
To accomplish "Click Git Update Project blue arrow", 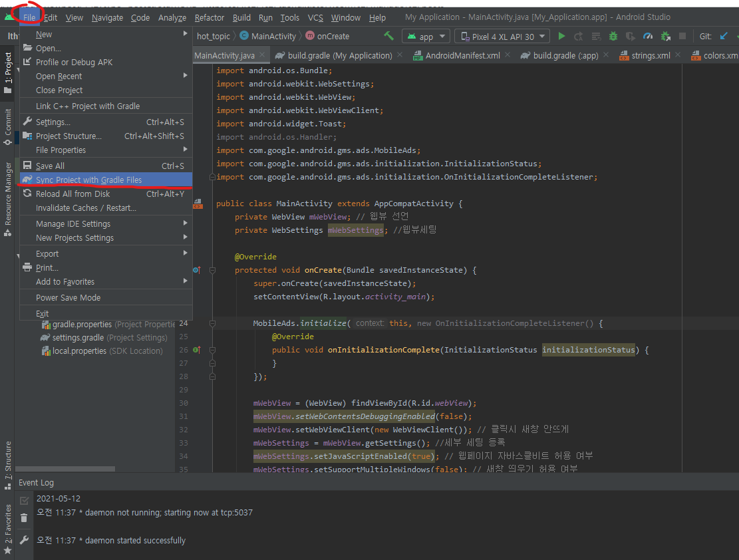I will pyautogui.click(x=724, y=37).
